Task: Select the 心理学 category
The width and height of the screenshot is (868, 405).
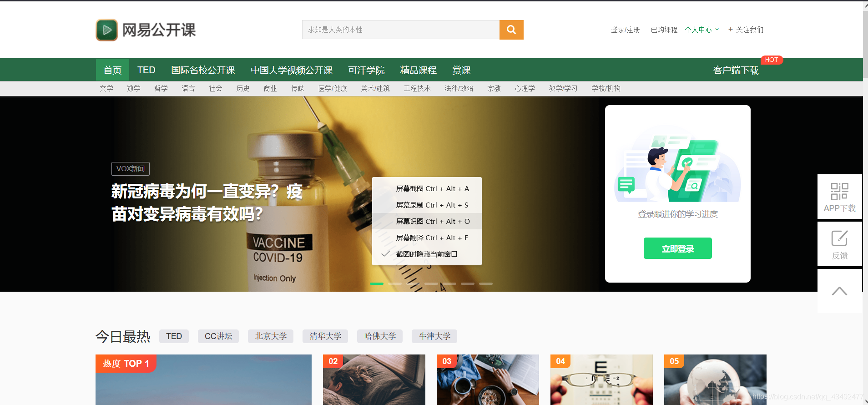Action: [525, 88]
